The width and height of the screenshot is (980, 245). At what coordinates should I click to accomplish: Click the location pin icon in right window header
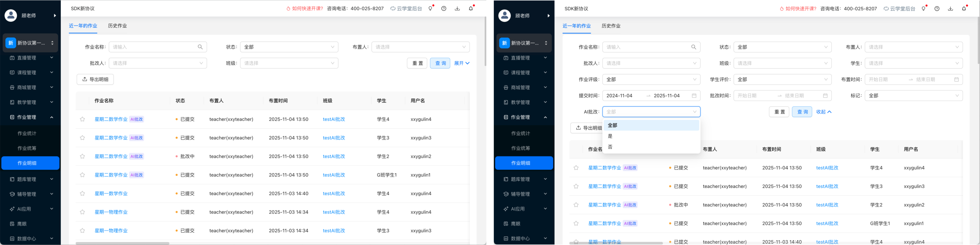(x=923, y=9)
